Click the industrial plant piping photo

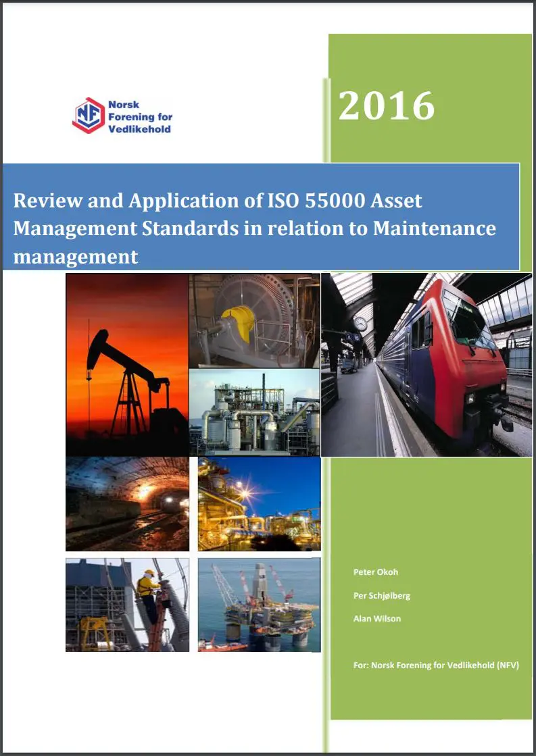[254, 412]
